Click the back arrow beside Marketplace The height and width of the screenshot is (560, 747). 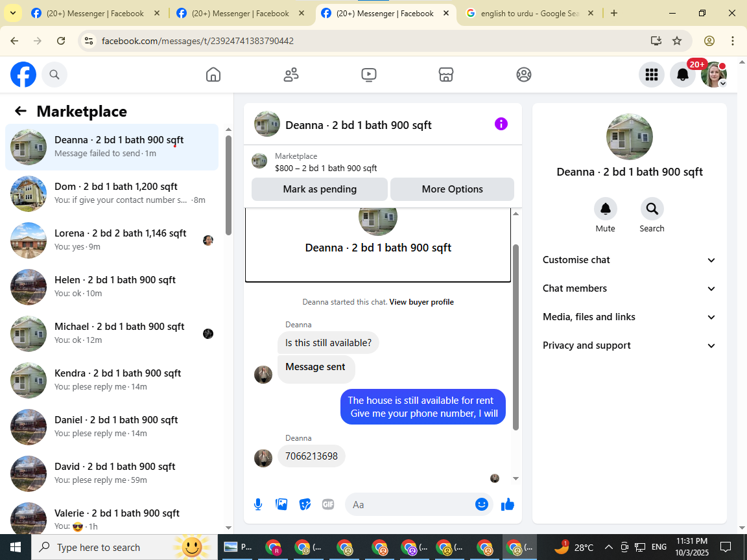click(21, 111)
